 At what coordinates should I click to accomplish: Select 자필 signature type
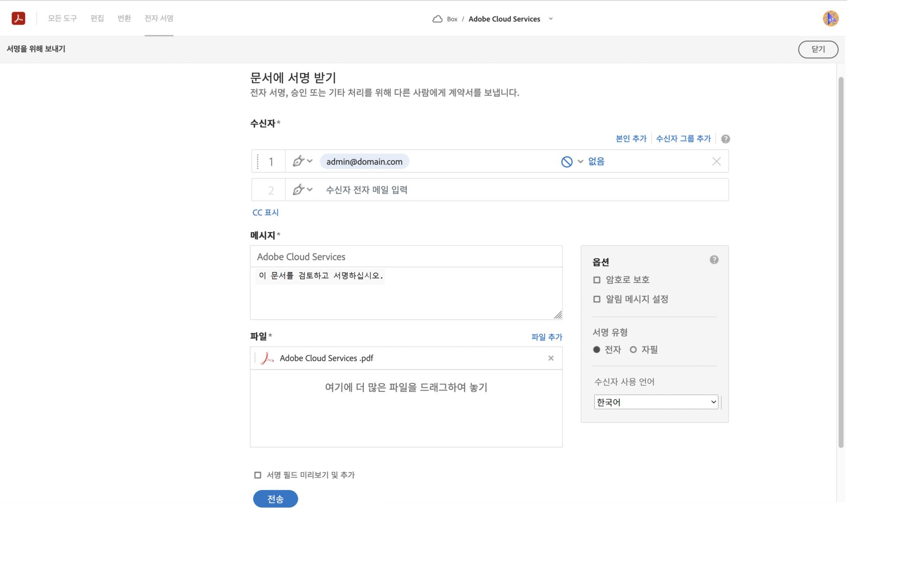click(633, 350)
